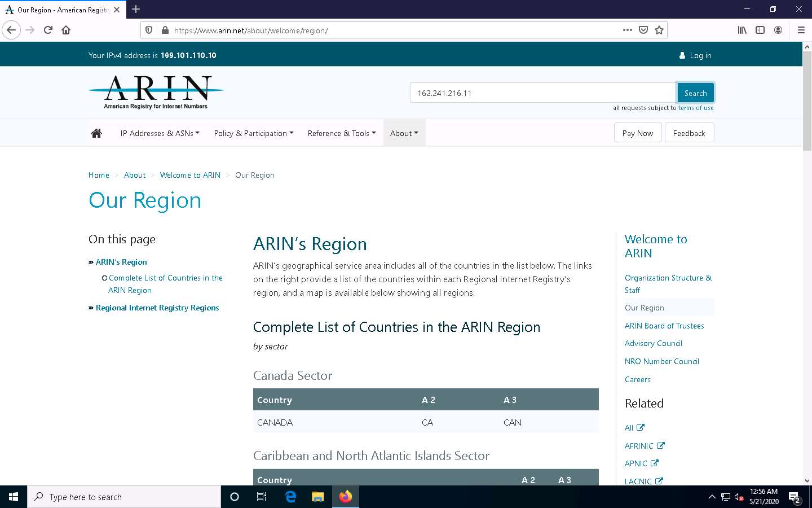
Task: View site security padlock info
Action: [165, 30]
